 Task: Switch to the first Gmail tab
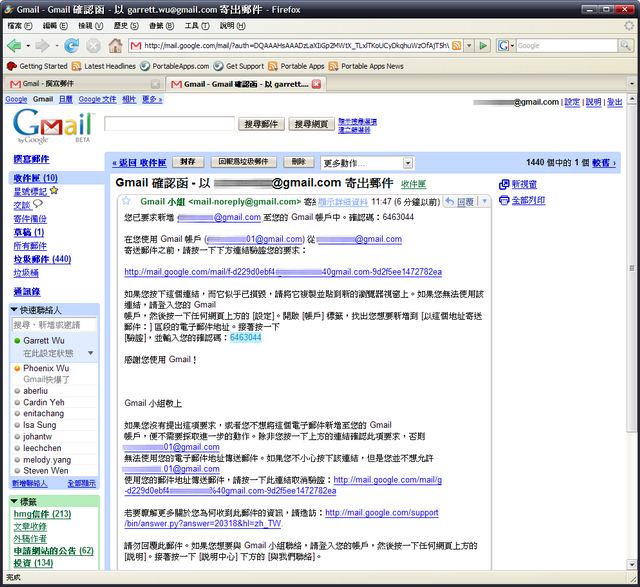pos(84,84)
